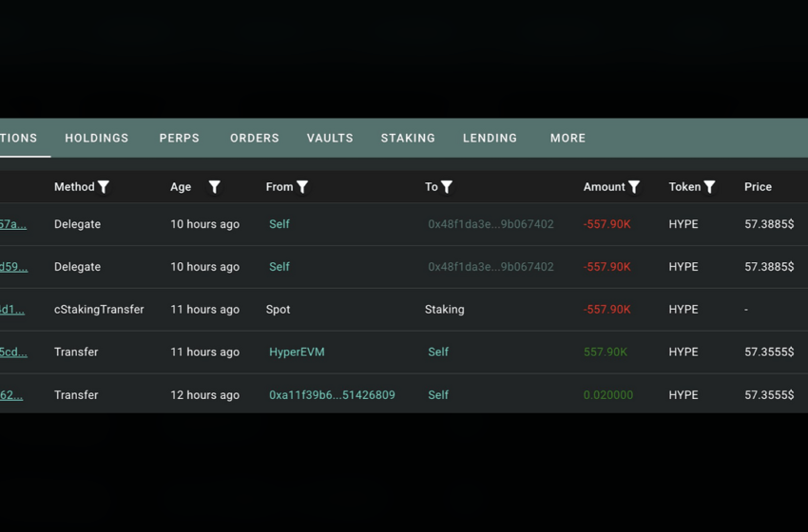The height and width of the screenshot is (532, 808).
Task: Click the Price column header
Action: (758, 187)
